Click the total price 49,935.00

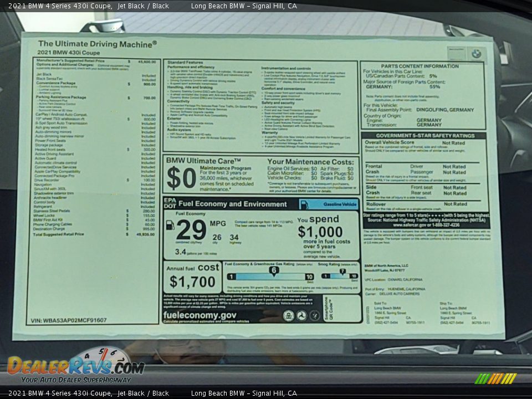click(x=146, y=234)
